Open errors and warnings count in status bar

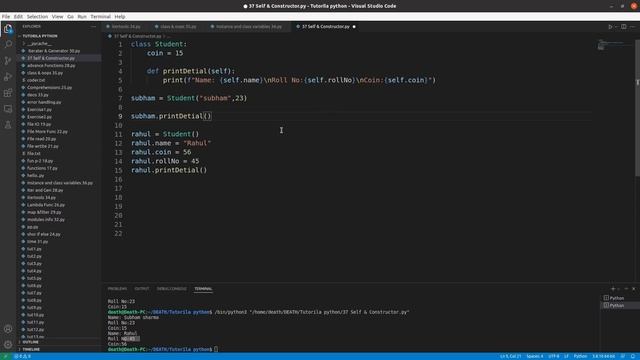(22, 356)
